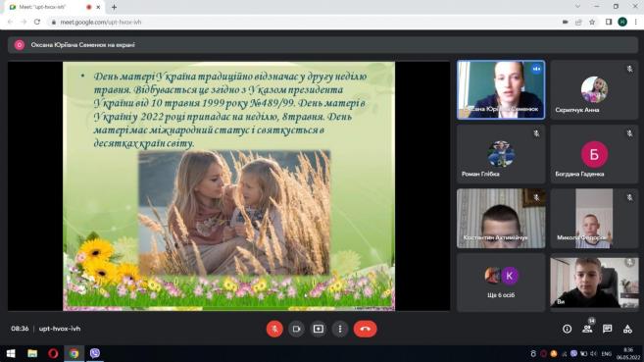Open Viber from the taskbar
Image resolution: width=644 pixels, height=362 pixels.
tap(95, 353)
